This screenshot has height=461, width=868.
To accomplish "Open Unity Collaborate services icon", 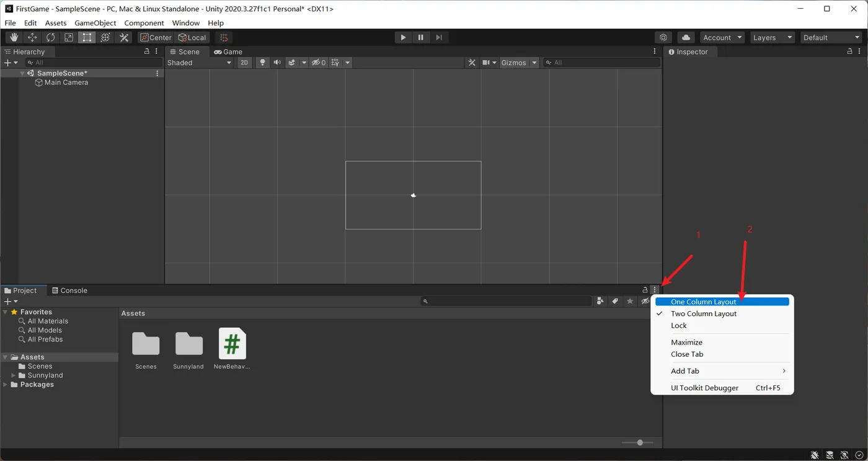I will (x=663, y=38).
